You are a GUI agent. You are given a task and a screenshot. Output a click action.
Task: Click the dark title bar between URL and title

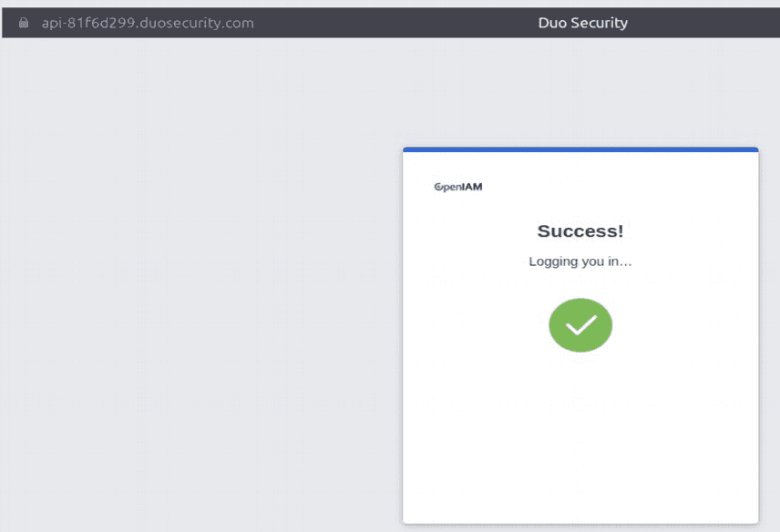(392, 23)
